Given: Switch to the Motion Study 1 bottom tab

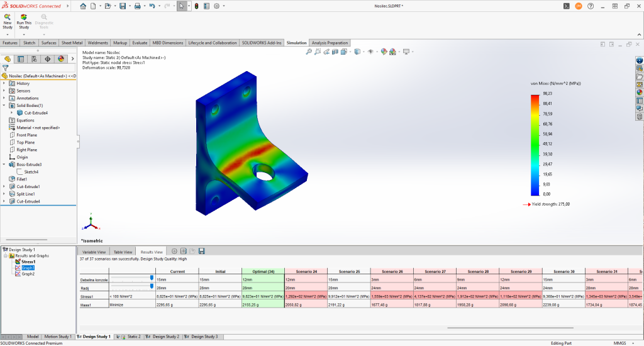Looking at the screenshot, I should [x=57, y=337].
